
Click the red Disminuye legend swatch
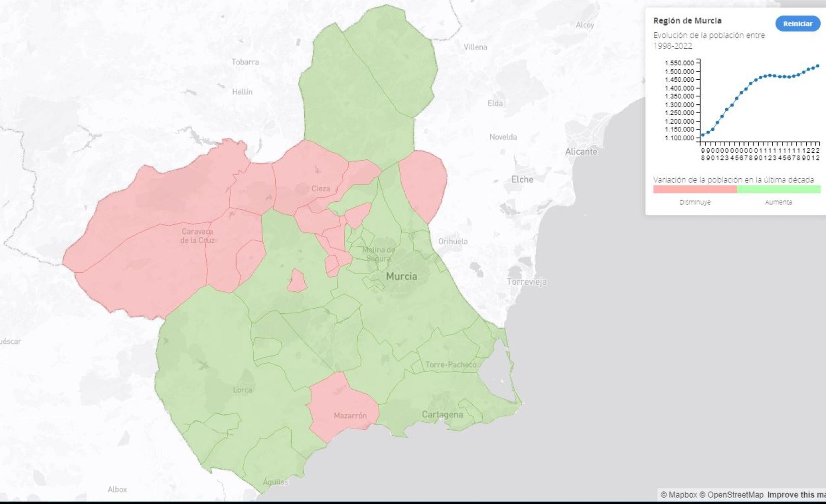(695, 190)
